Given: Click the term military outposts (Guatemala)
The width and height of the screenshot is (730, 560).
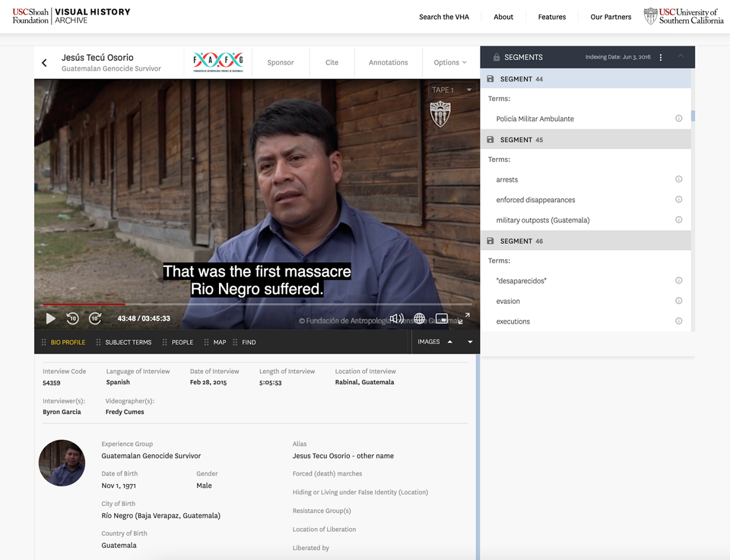Looking at the screenshot, I should pos(543,220).
